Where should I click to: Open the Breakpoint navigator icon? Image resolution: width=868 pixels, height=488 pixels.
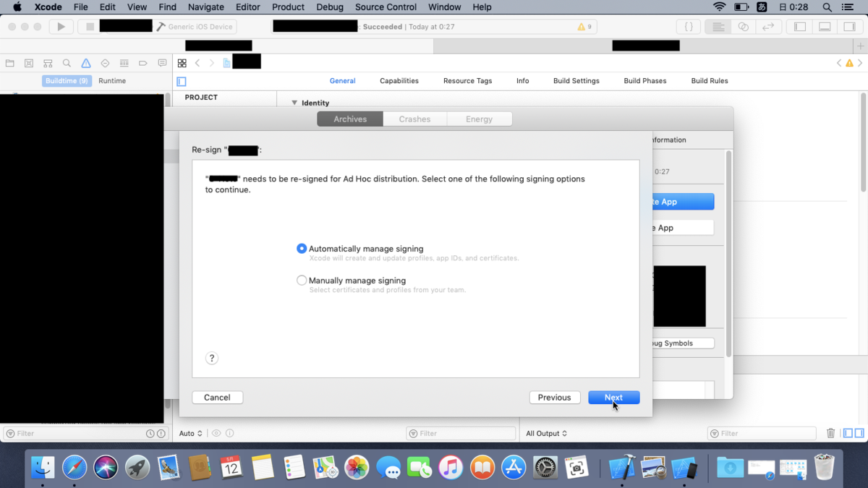pyautogui.click(x=142, y=64)
